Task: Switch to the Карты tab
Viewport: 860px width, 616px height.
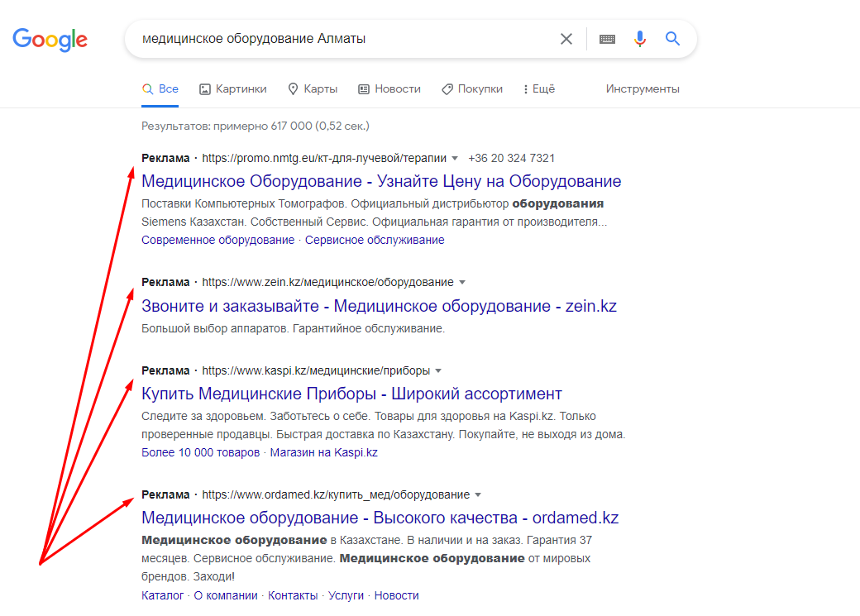Action: click(x=313, y=88)
